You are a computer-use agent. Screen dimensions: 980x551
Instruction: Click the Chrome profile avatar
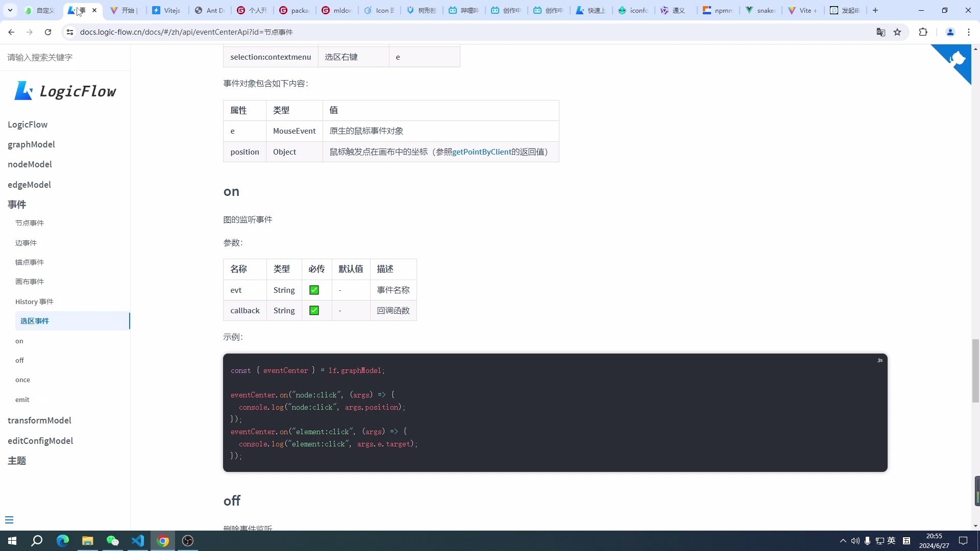point(950,32)
